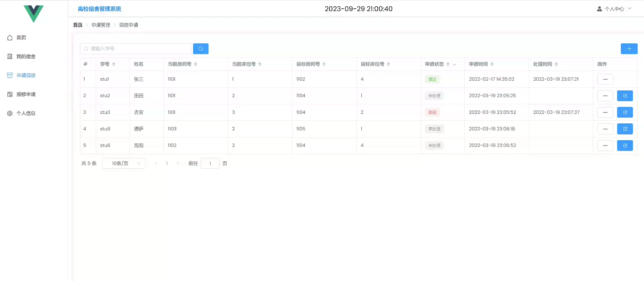Select 报修申请 from the sidebar menu
The width and height of the screenshot is (644, 281).
tap(26, 94)
